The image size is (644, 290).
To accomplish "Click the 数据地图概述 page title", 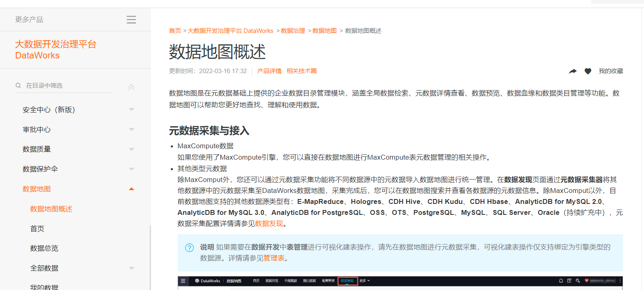I will pyautogui.click(x=218, y=52).
